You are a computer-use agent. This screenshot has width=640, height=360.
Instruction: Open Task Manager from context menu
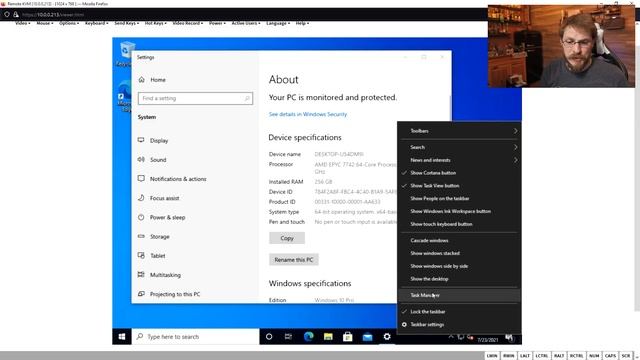(459, 295)
